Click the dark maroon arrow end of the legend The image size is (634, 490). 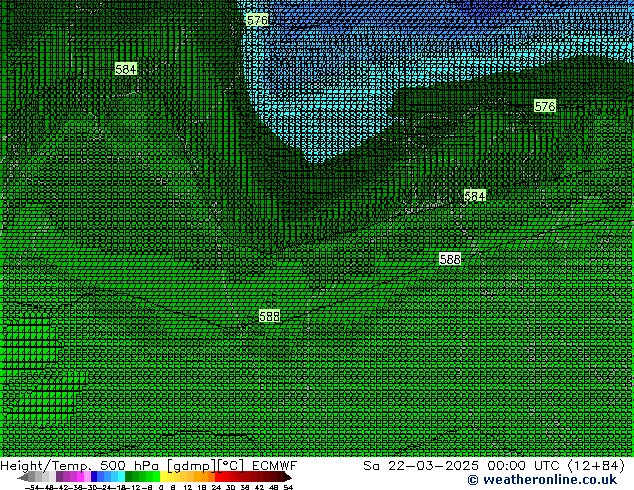(x=287, y=477)
